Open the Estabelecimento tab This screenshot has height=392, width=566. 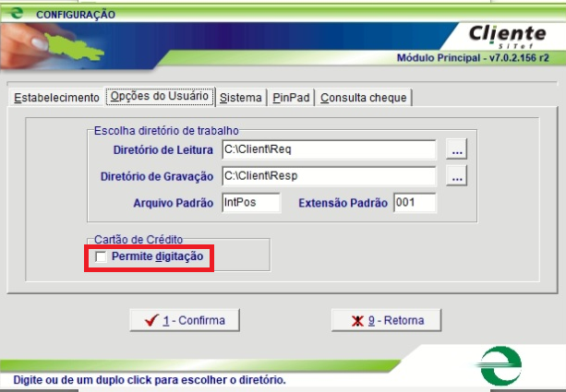(x=56, y=98)
